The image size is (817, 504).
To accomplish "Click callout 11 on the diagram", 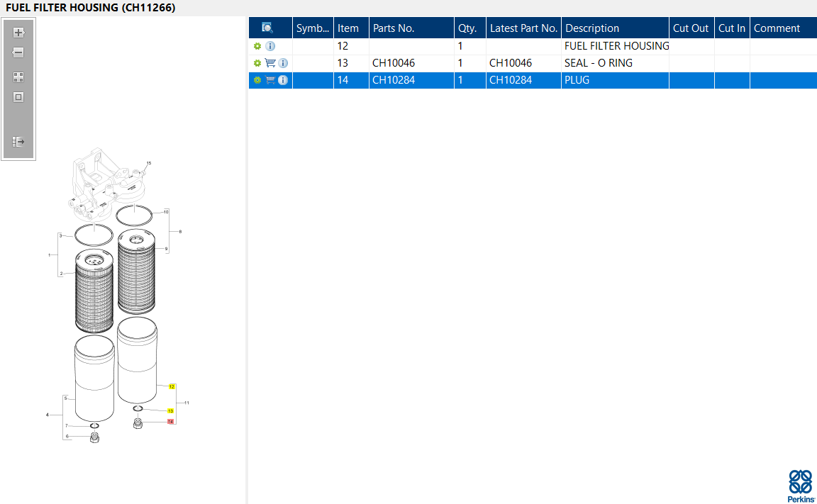I will tap(187, 403).
